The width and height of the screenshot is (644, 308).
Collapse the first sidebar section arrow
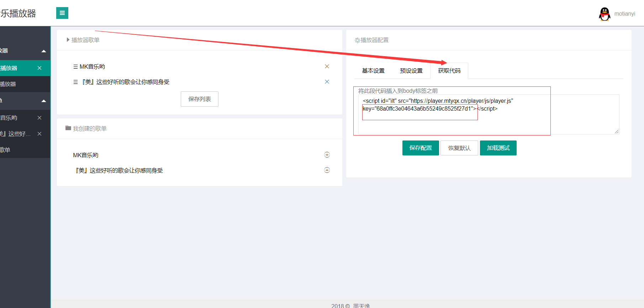click(x=44, y=51)
